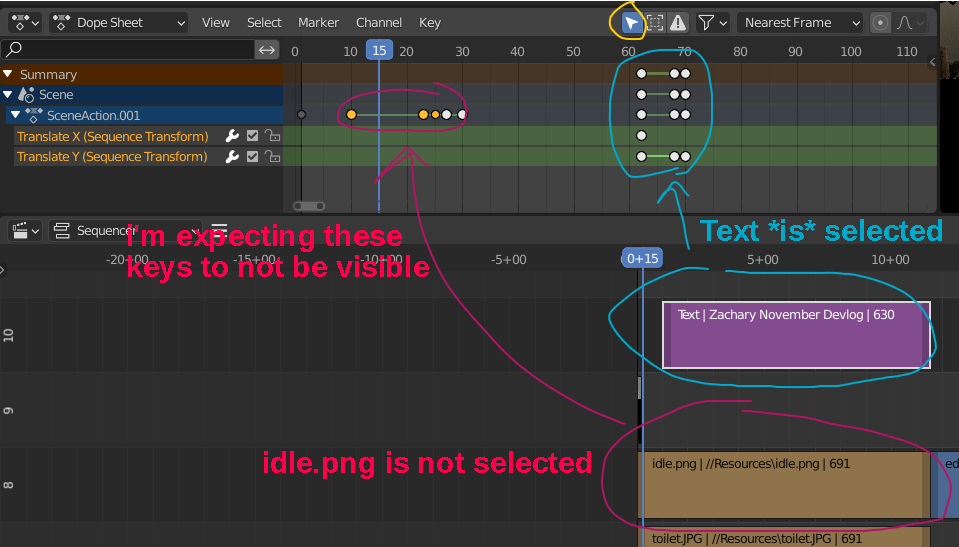Collapse the SceneAction.001 triangle
This screenshot has height=547, width=959.
tap(15, 115)
